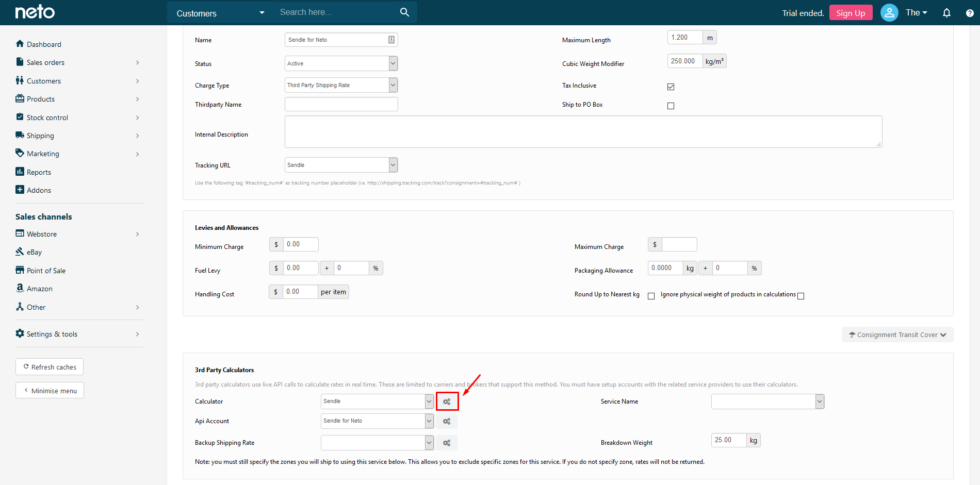Tick Ignore physical weight of products checkbox
This screenshot has height=485, width=980.
click(801, 296)
